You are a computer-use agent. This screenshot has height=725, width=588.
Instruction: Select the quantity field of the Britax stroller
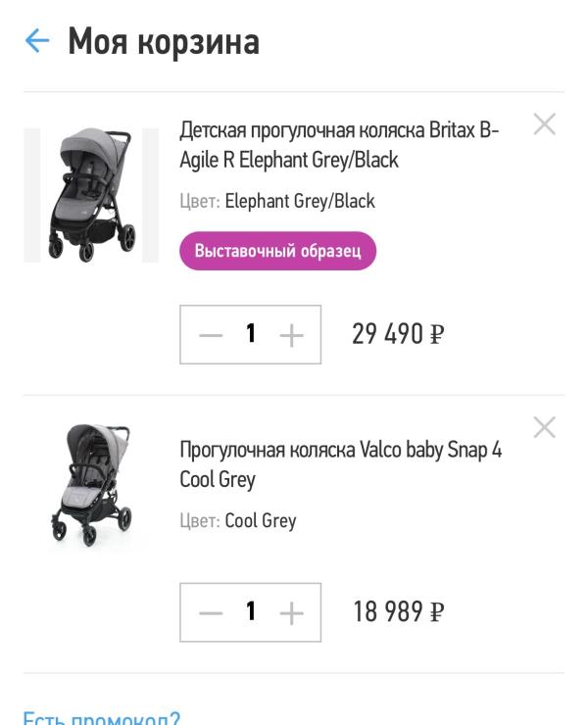click(x=251, y=335)
